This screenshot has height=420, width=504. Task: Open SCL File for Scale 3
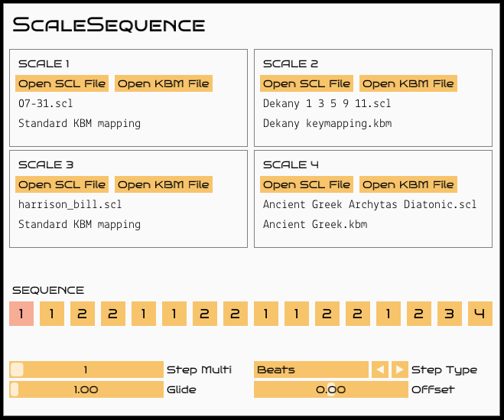[62, 184]
